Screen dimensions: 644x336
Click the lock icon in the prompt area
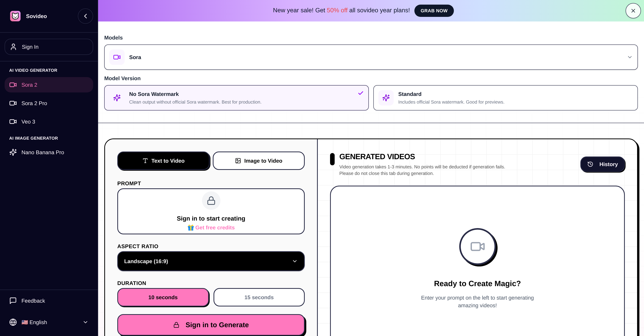(x=211, y=201)
